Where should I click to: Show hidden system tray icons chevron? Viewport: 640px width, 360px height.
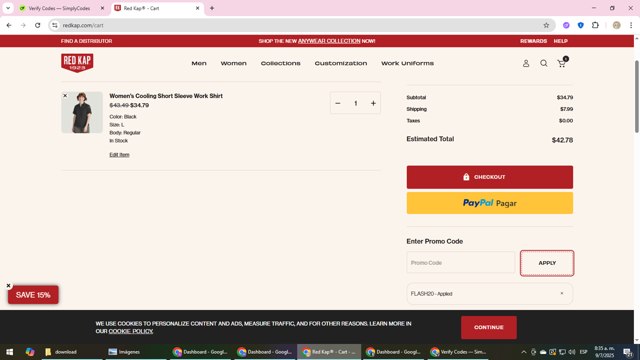pyautogui.click(x=524, y=352)
